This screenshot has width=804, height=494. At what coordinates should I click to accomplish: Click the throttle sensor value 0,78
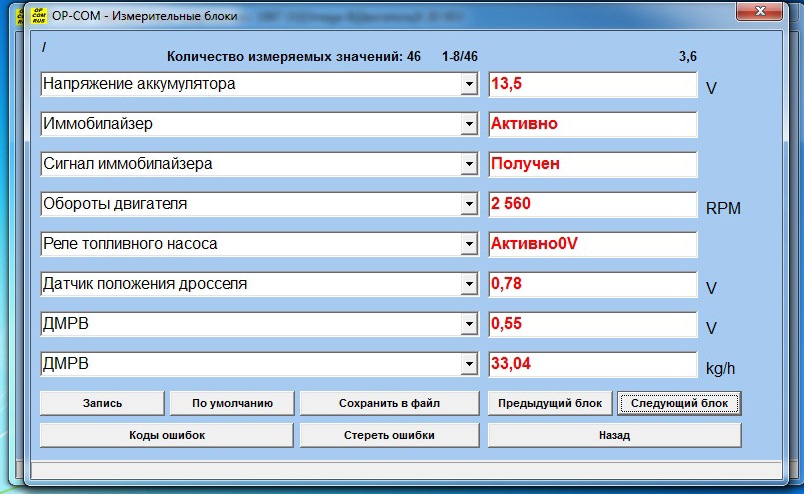click(593, 284)
